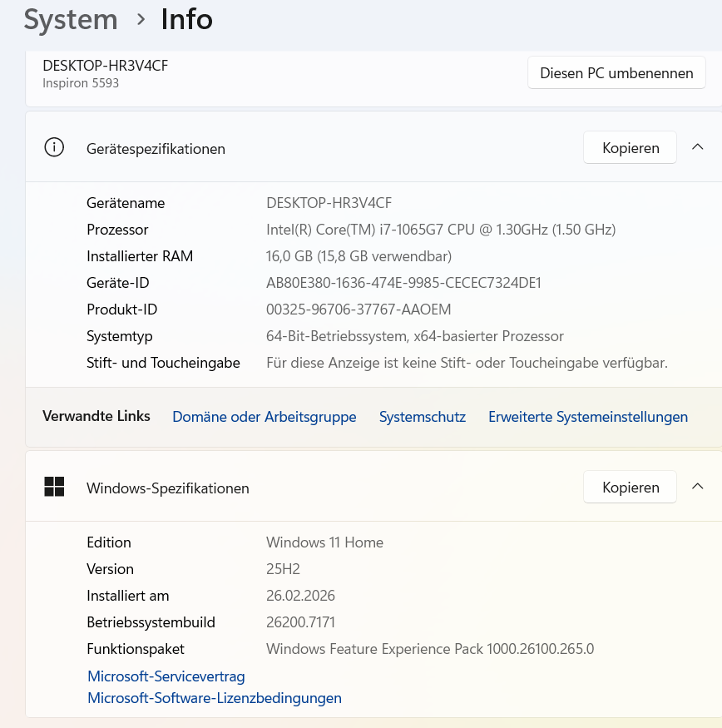This screenshot has height=728, width=722.
Task: Click the Verwandte Links label
Action: pyautogui.click(x=96, y=415)
